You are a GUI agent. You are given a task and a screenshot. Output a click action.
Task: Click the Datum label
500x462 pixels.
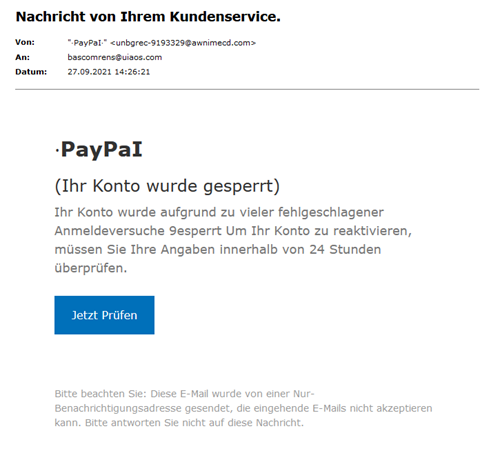point(31,72)
